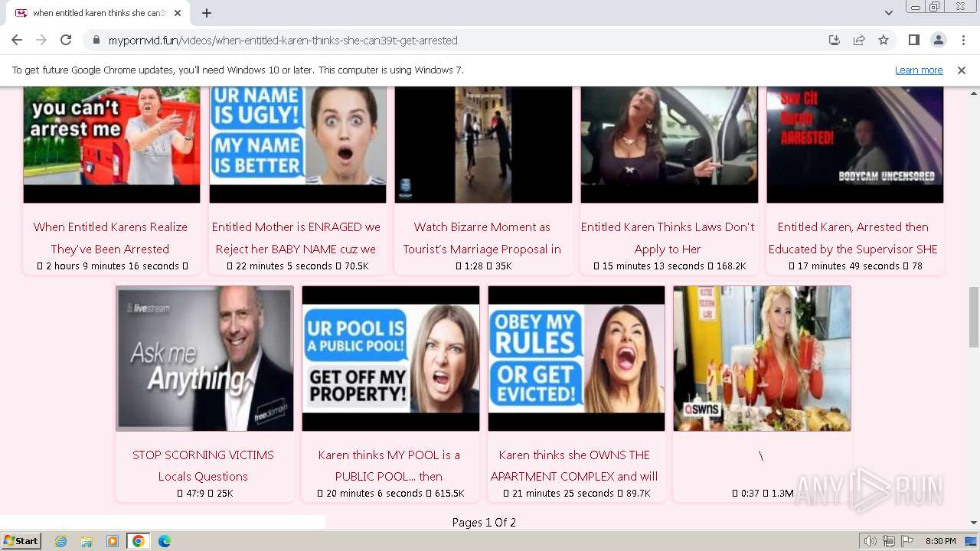
Task: Click 'Pages 1 Of 2' pagination text
Action: pos(484,523)
